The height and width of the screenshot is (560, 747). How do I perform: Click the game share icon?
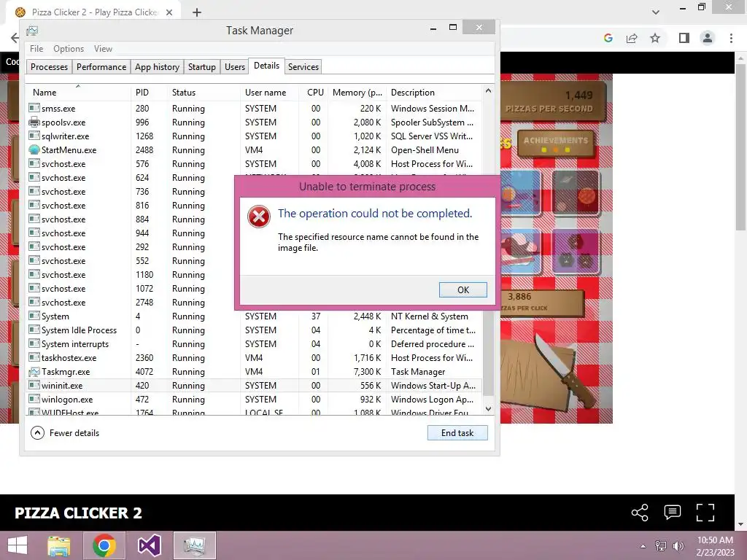coord(639,513)
